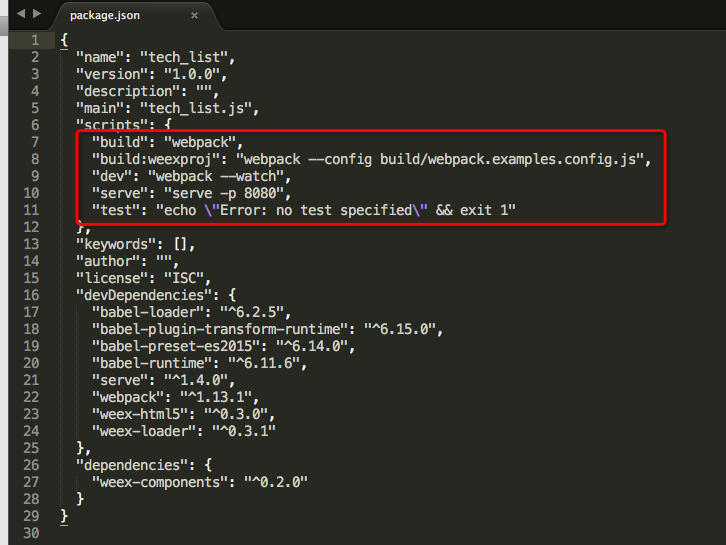Click the "^0.3.0" version value
The height and width of the screenshot is (545, 726).
click(236, 414)
